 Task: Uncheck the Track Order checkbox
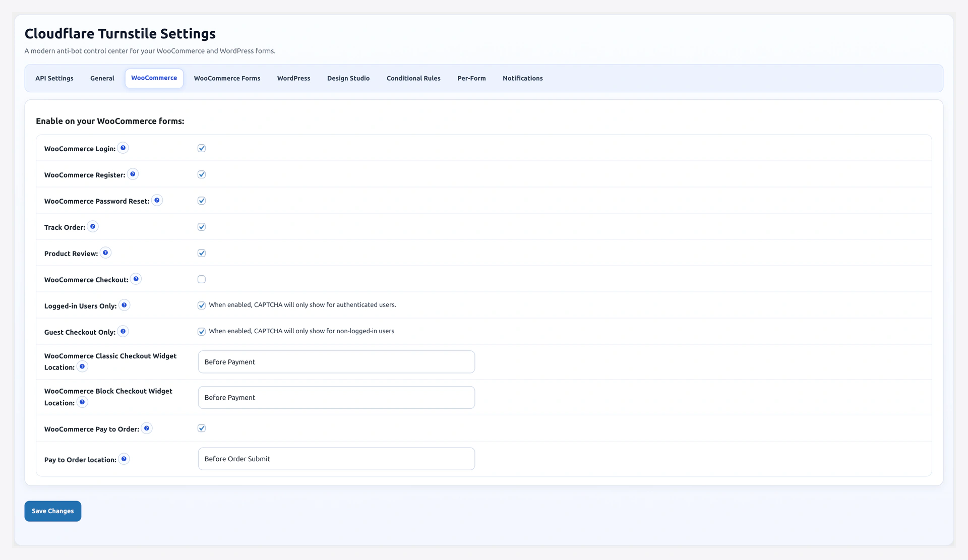coord(202,227)
